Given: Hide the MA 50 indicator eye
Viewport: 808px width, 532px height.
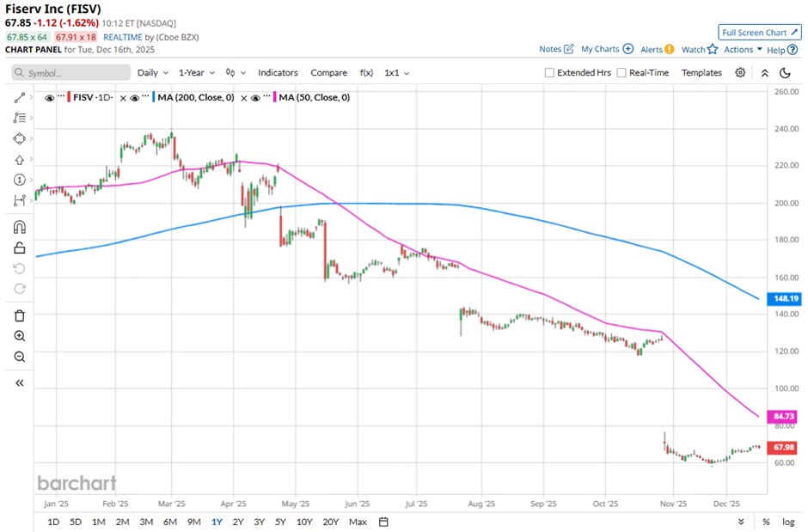Looking at the screenshot, I should pyautogui.click(x=255, y=98).
